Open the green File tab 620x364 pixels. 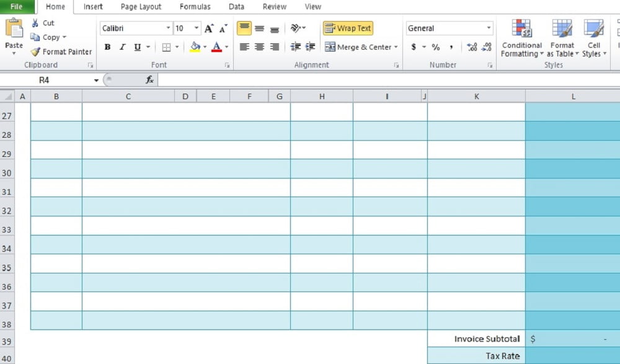pyautogui.click(x=17, y=7)
